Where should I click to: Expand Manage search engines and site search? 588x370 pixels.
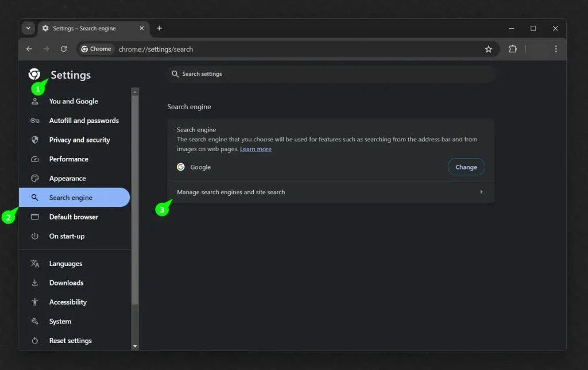click(x=330, y=192)
